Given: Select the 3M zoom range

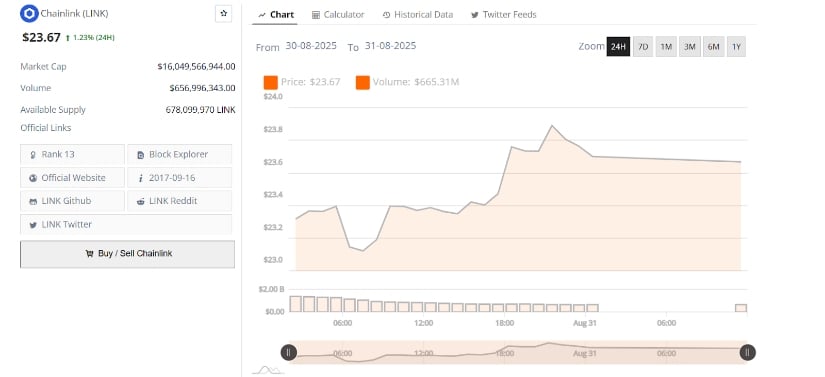Looking at the screenshot, I should (690, 47).
